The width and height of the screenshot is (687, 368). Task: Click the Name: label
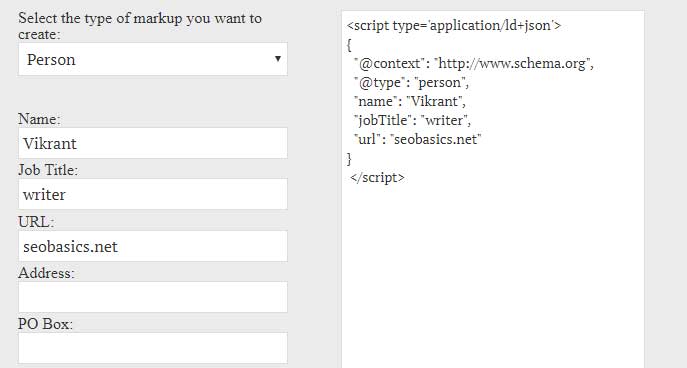coord(39,119)
